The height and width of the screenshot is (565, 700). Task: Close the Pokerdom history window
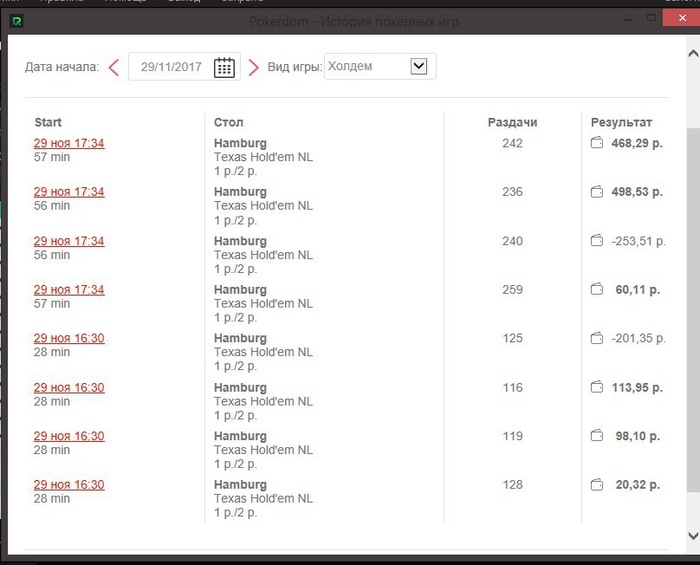coord(682,18)
